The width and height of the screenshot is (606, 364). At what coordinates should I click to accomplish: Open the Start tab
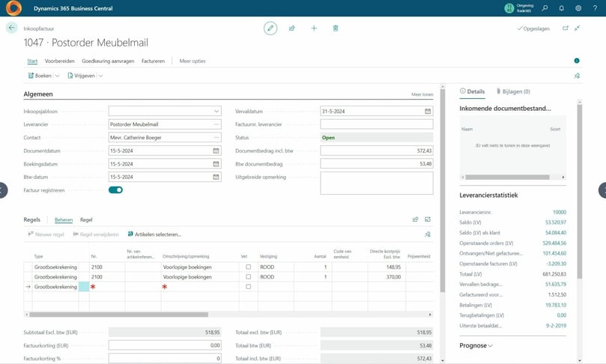coord(32,61)
